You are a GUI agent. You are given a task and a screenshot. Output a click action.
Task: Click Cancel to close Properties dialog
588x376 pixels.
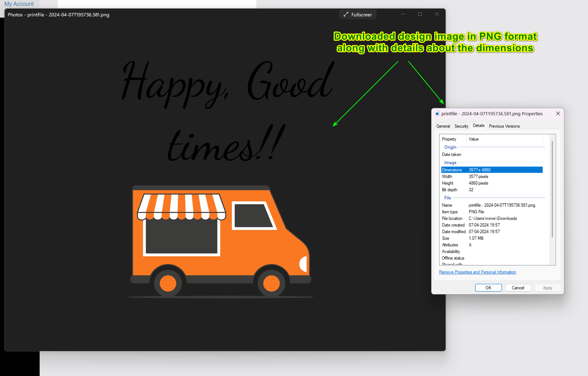tap(518, 288)
